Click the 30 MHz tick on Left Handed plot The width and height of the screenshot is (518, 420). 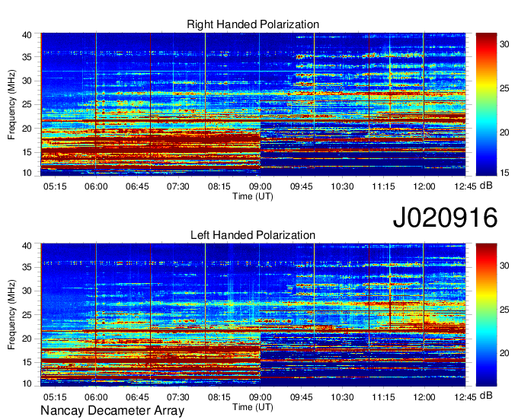pos(27,291)
